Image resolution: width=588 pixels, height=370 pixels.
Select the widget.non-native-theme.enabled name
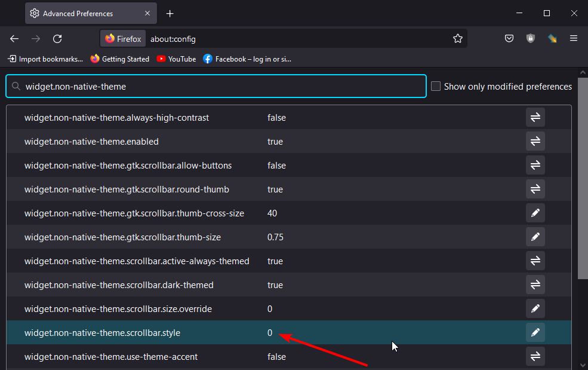[91, 142]
